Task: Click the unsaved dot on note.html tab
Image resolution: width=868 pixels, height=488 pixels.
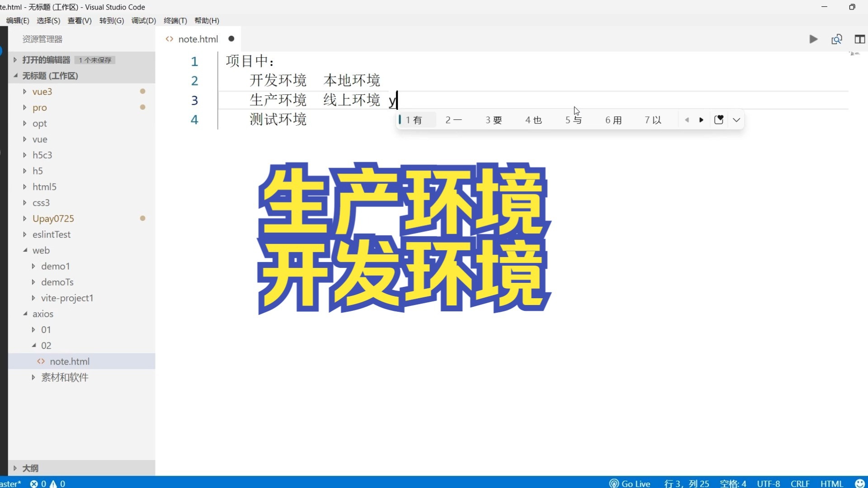Action: (231, 39)
